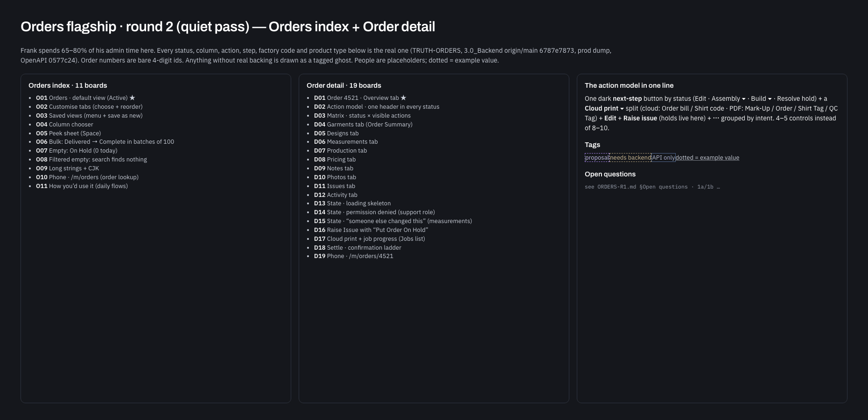Click the "dotted = example value" tag

(x=707, y=158)
